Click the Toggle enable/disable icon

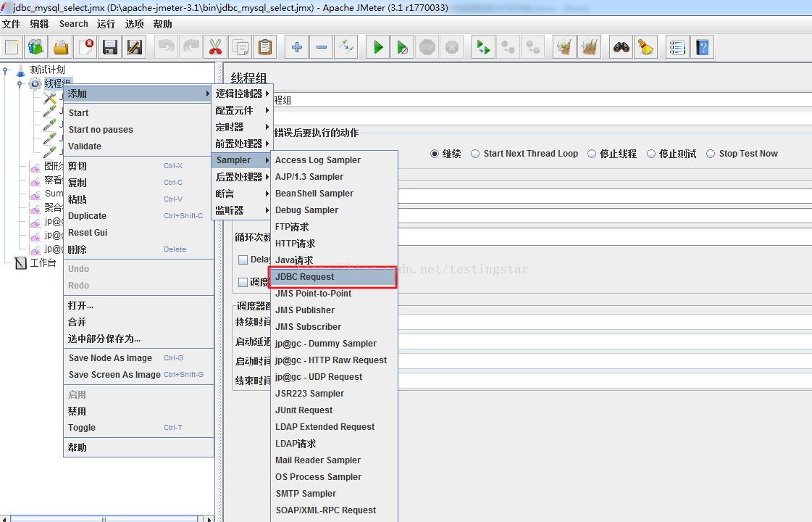(346, 47)
